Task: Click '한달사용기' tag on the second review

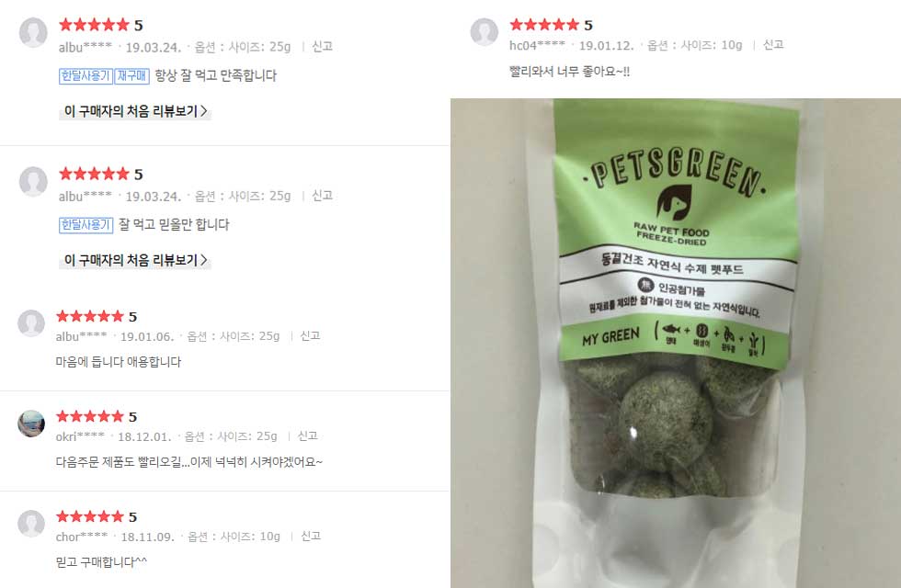Action: point(86,224)
